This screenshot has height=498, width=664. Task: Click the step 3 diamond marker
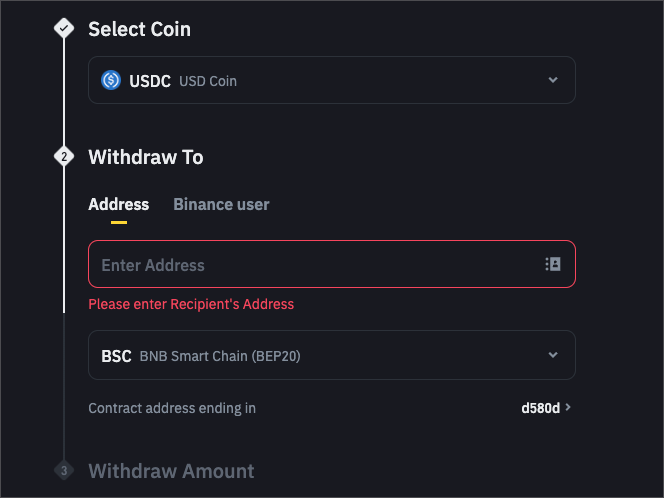click(64, 471)
